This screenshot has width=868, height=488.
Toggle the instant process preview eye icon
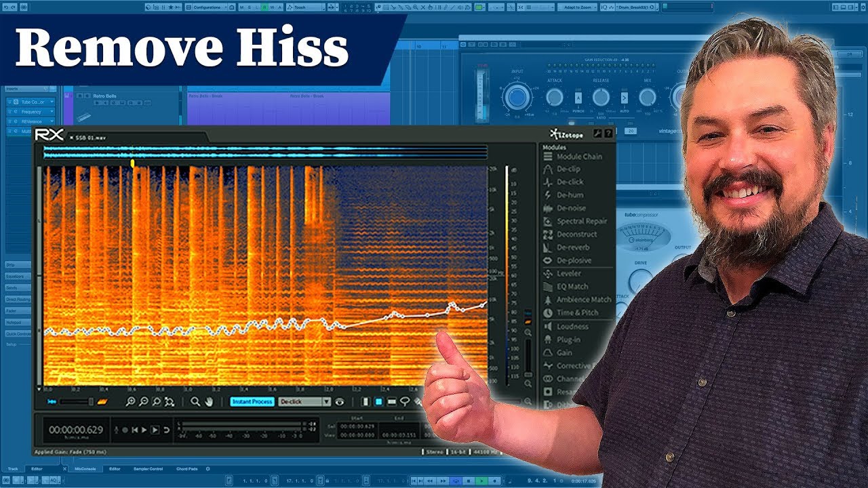tap(340, 401)
